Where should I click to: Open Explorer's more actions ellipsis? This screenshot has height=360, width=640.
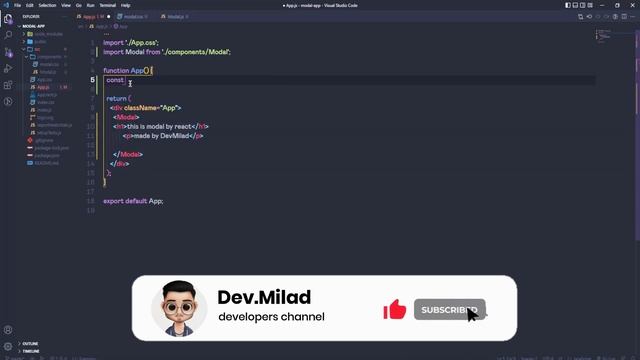tap(64, 17)
